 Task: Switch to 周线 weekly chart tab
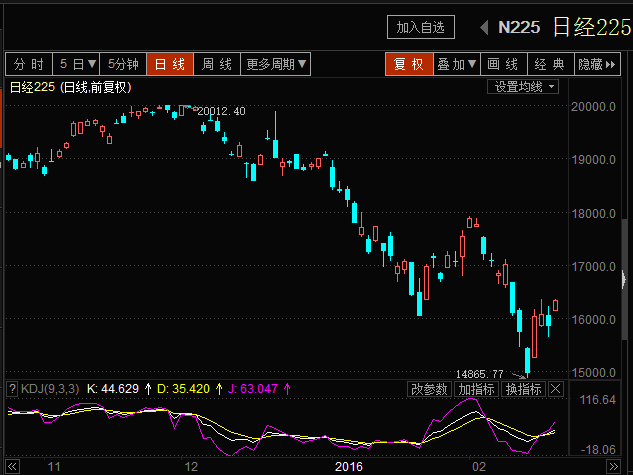click(217, 64)
